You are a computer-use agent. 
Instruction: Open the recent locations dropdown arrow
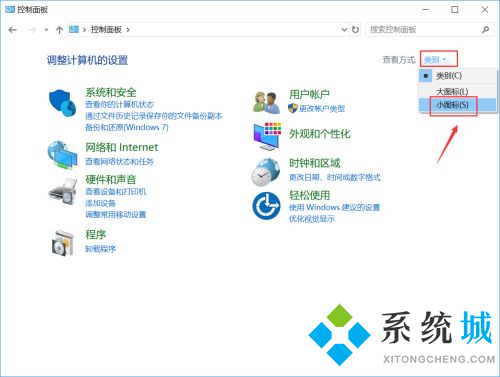46,30
